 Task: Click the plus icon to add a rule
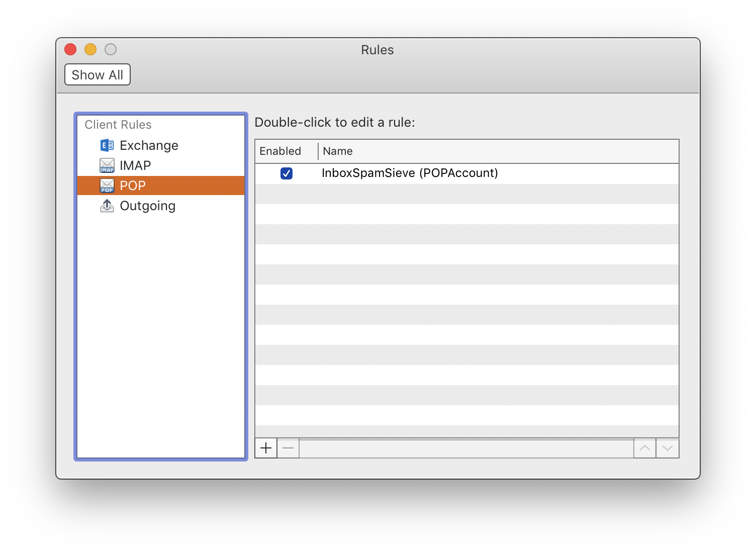pos(265,447)
